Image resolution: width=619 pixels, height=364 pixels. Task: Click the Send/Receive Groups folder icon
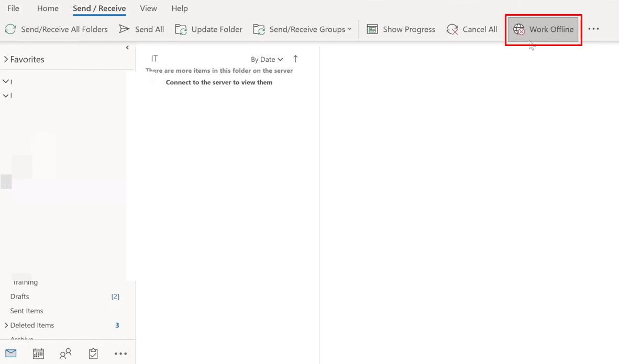pyautogui.click(x=259, y=30)
